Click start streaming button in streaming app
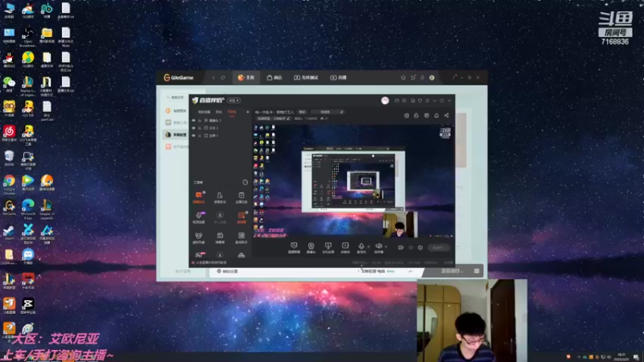 (x=438, y=248)
